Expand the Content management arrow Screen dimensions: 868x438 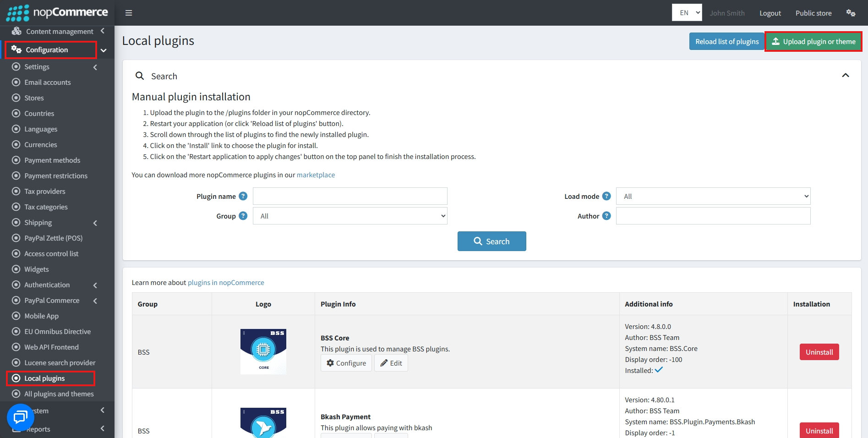coord(103,31)
